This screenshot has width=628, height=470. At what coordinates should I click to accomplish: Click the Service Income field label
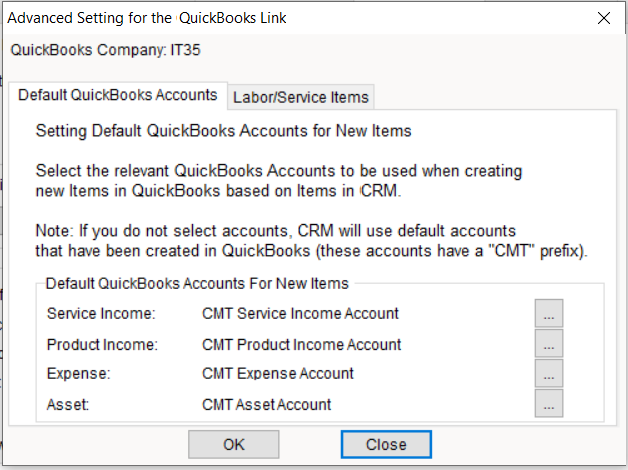click(101, 314)
